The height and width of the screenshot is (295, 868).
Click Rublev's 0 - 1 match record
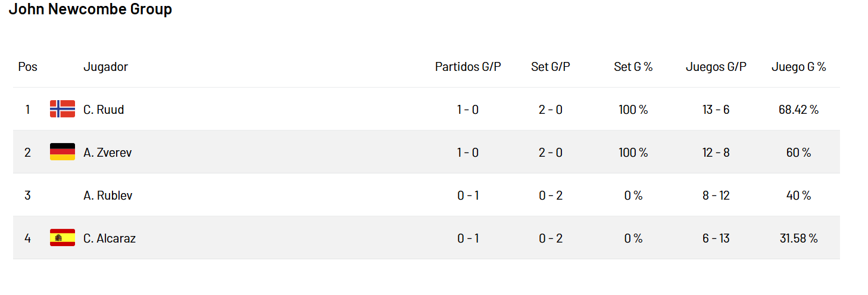point(468,195)
